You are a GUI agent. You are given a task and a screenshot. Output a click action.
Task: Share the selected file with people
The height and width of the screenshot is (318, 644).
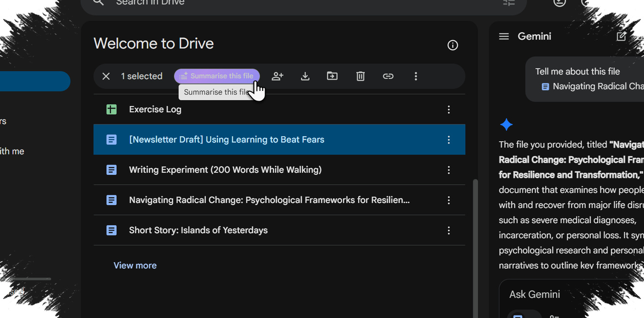coord(278,76)
